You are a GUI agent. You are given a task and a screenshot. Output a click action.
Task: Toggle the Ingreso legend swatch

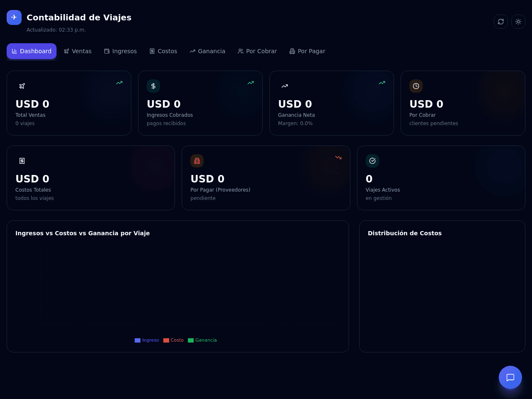[138, 340]
